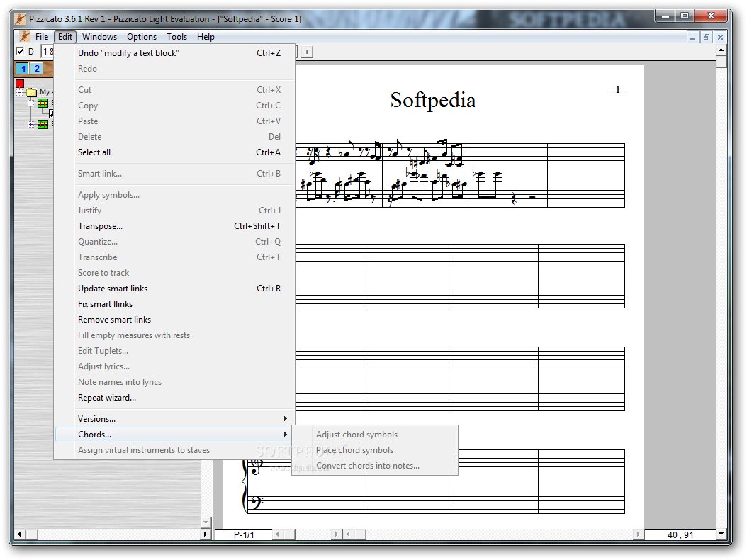Choose Select all from Edit menu
This screenshot has width=747, height=560.
point(174,152)
